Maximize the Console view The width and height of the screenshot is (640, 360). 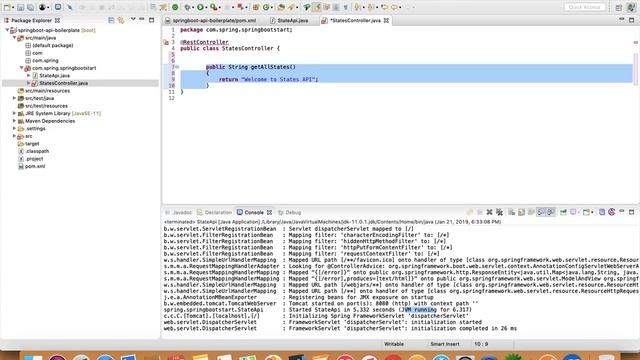click(x=631, y=212)
